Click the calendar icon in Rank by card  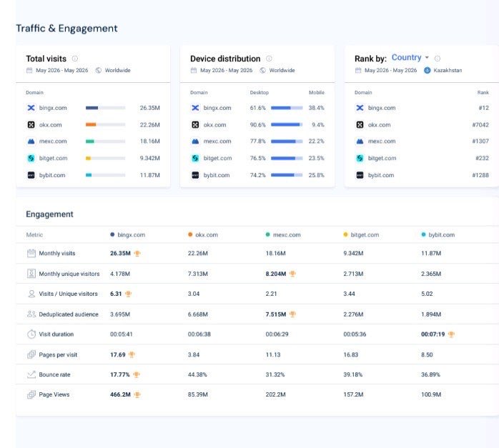358,70
